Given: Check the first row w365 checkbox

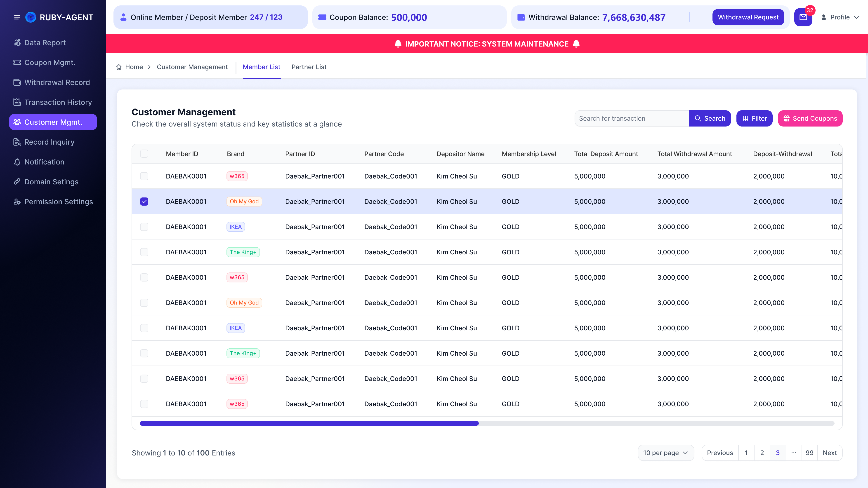Looking at the screenshot, I should pos(144,176).
